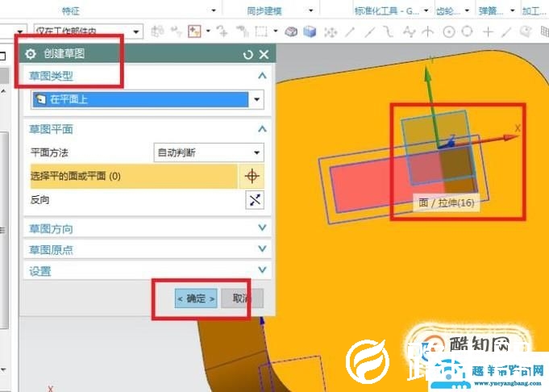Click the red X axis arrow handle
This screenshot has height=392, width=549.
coord(510,137)
